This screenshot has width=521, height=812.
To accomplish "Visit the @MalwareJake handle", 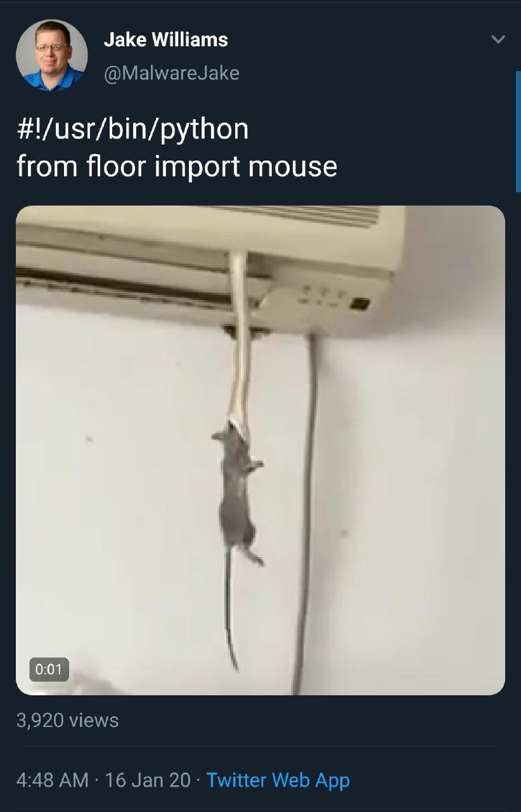I will pyautogui.click(x=171, y=73).
